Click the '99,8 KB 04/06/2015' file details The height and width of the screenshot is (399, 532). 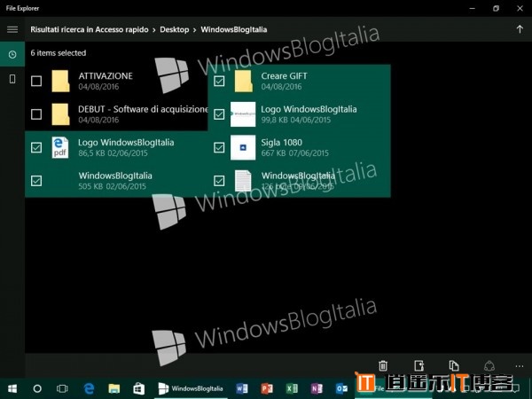(296, 120)
